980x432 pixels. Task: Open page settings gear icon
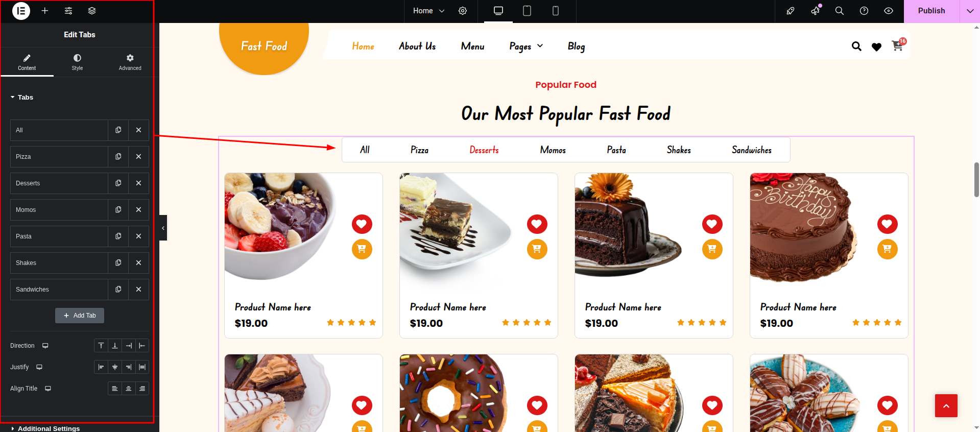pyautogui.click(x=463, y=11)
